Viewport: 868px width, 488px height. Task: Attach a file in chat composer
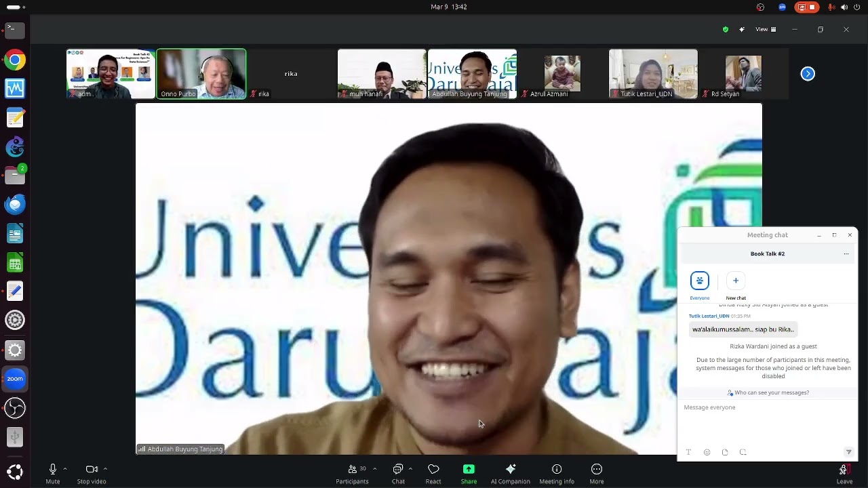725,452
